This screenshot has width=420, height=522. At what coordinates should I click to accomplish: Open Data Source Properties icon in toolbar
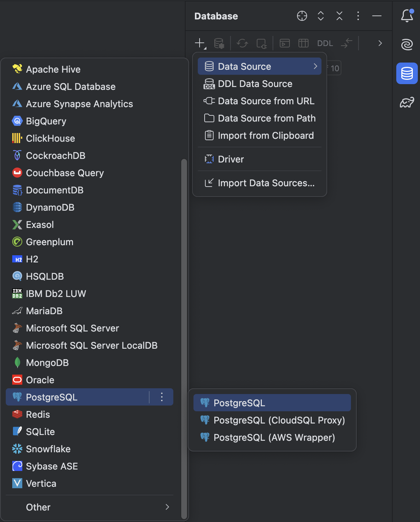pos(219,43)
